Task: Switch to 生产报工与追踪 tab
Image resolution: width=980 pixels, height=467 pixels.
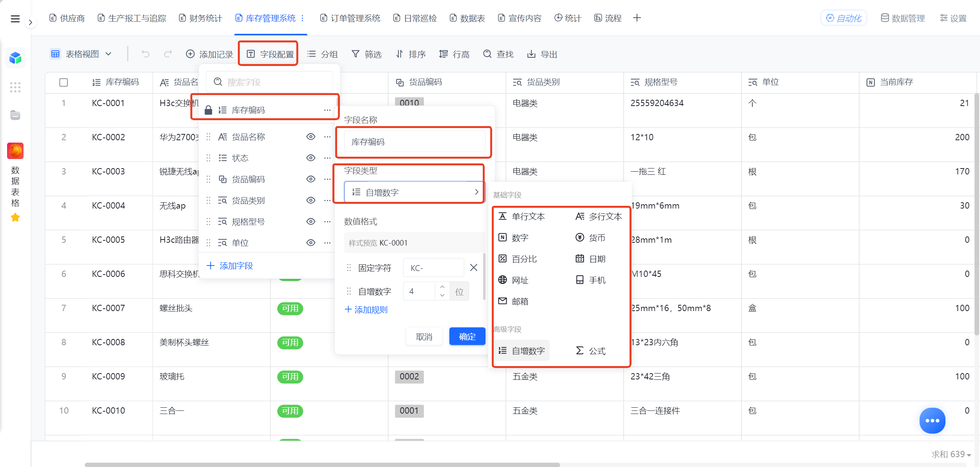Action: (x=132, y=18)
